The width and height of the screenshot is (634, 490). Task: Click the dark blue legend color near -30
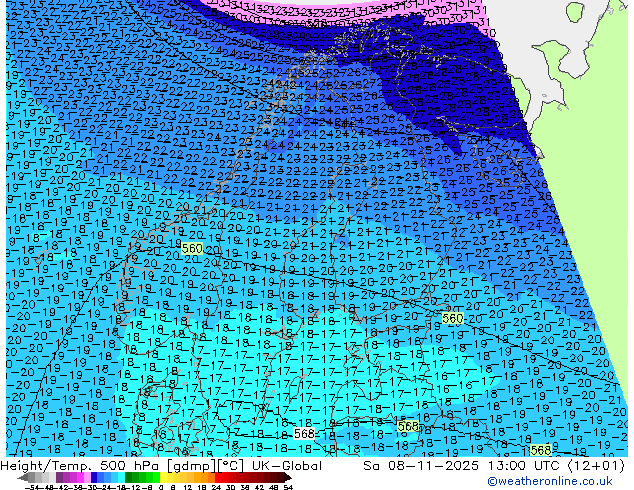click(94, 478)
